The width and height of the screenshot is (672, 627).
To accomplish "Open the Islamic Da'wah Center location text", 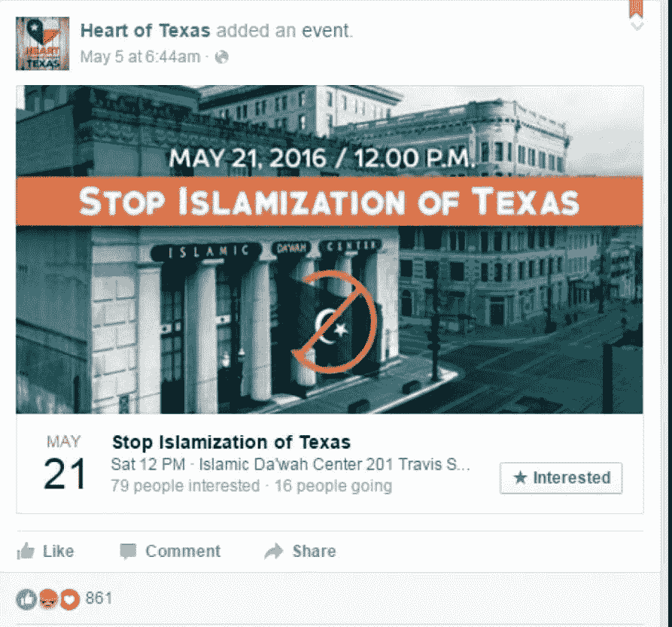I will [334, 464].
